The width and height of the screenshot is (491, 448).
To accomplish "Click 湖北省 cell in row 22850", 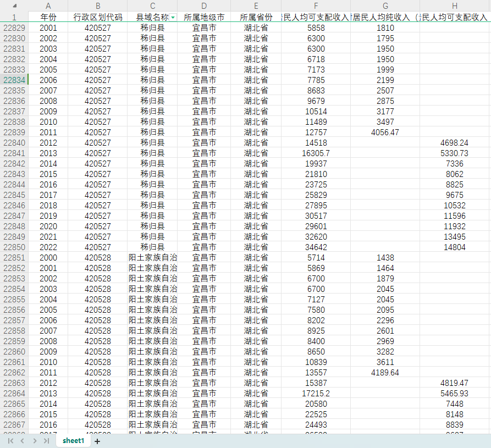I will coord(256,247).
